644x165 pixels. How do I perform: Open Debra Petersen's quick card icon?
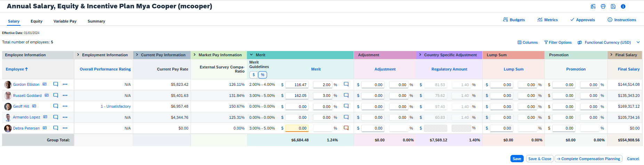tap(45, 128)
